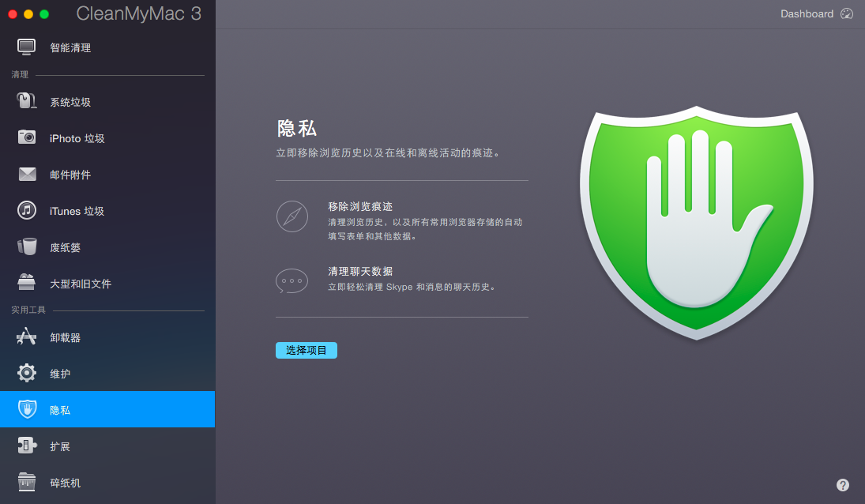Click the 大型和旧文件 box icon
The width and height of the screenshot is (865, 504).
coord(27,282)
